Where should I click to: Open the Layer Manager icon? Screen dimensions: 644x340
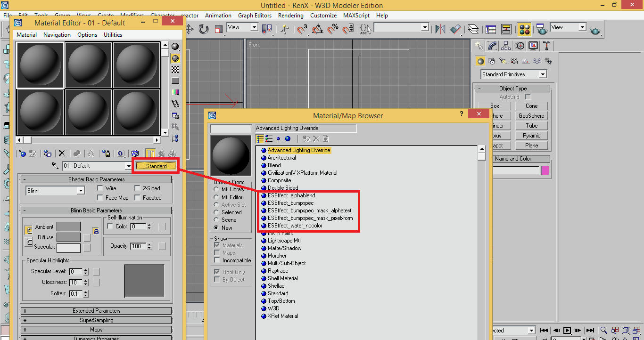click(474, 29)
